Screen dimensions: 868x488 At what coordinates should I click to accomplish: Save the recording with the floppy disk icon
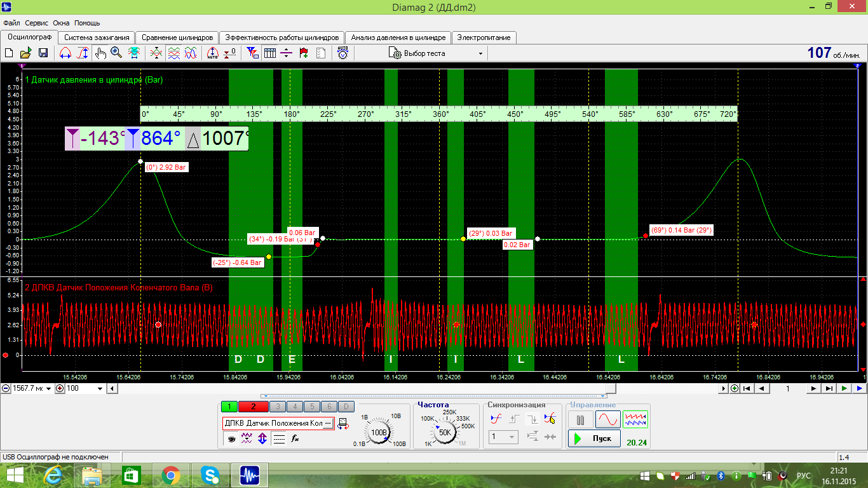pos(43,53)
